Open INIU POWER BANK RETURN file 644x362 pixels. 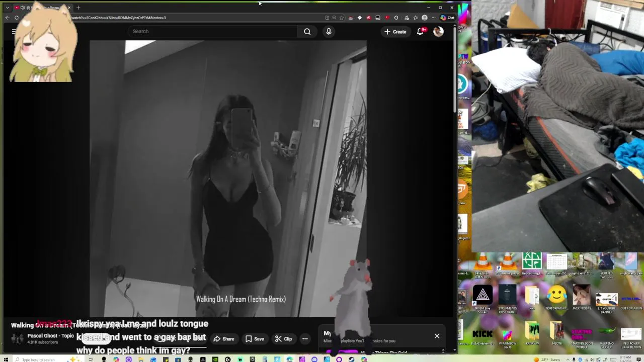631,339
